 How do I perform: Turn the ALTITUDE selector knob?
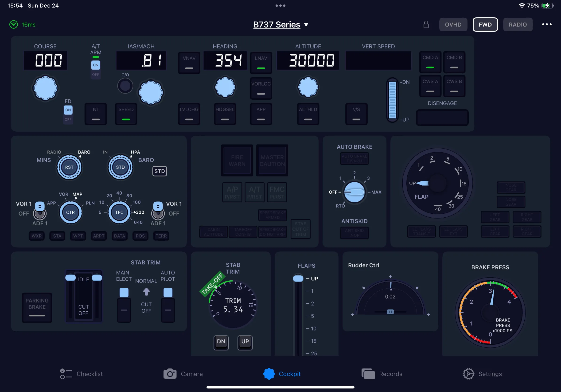[x=308, y=87]
